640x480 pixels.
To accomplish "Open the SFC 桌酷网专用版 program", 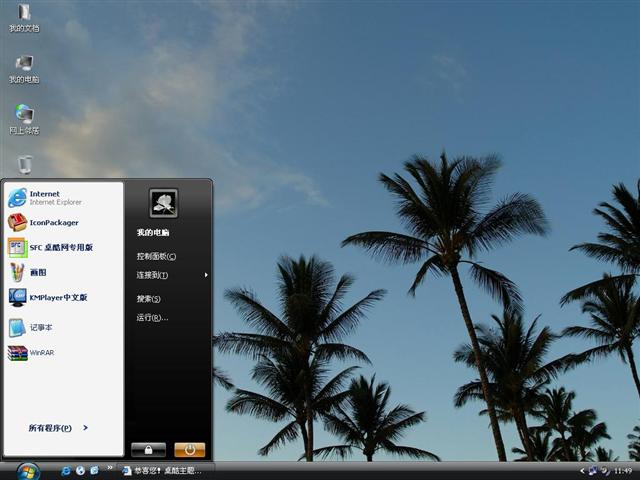I will click(x=51, y=247).
